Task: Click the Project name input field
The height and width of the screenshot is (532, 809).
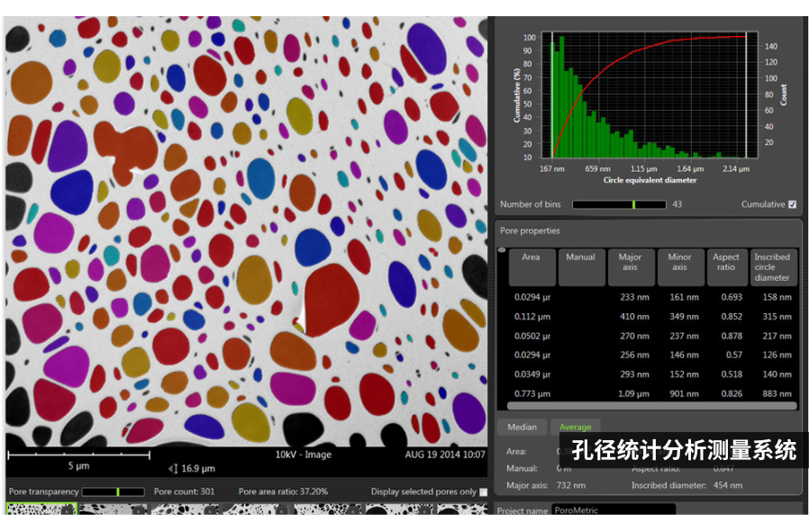Action: 613,510
